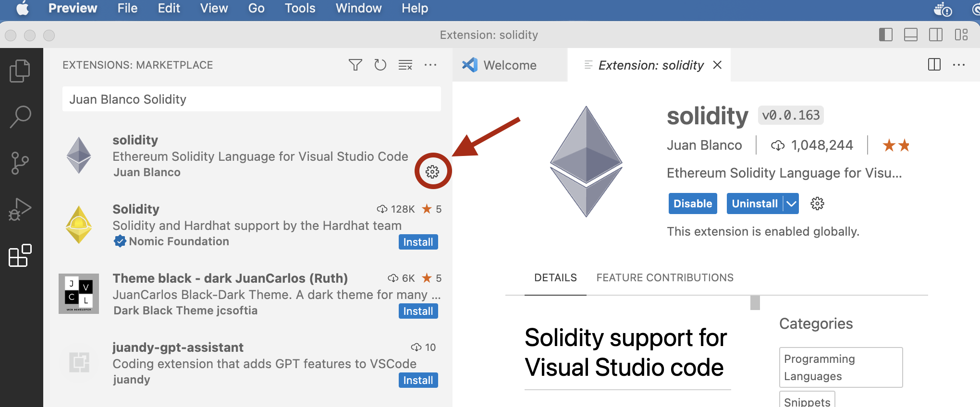
Task: Switch to the Welcome tab
Action: [509, 65]
